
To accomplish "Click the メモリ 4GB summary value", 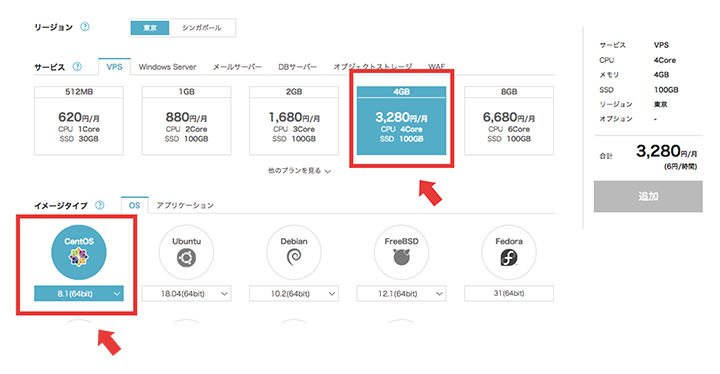I will (x=661, y=74).
